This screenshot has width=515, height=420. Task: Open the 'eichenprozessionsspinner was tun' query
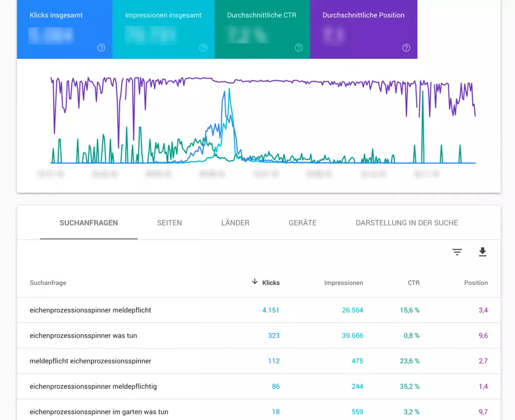83,336
